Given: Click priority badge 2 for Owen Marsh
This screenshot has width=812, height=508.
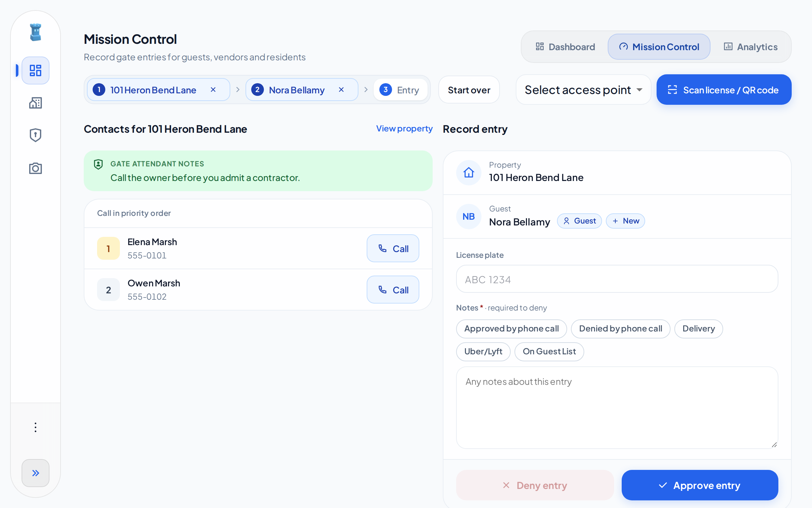Looking at the screenshot, I should click(108, 290).
